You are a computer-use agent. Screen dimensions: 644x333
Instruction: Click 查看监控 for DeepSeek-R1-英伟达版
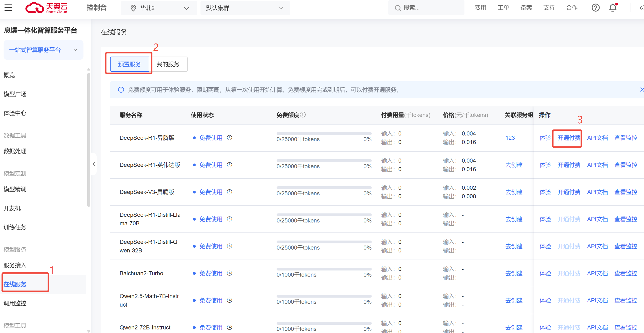[626, 165]
